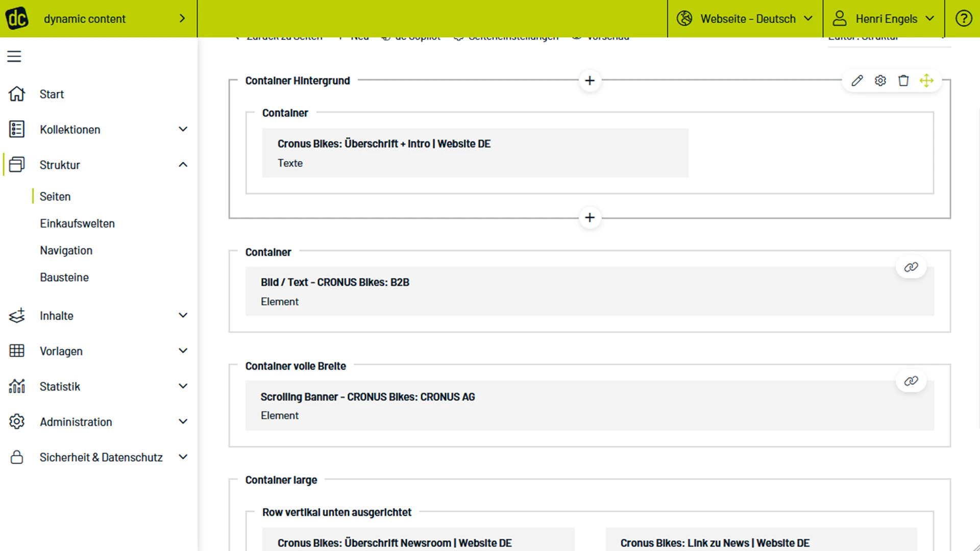Delete Container Hintergrund with trash icon
This screenshot has height=551, width=980.
click(x=903, y=81)
